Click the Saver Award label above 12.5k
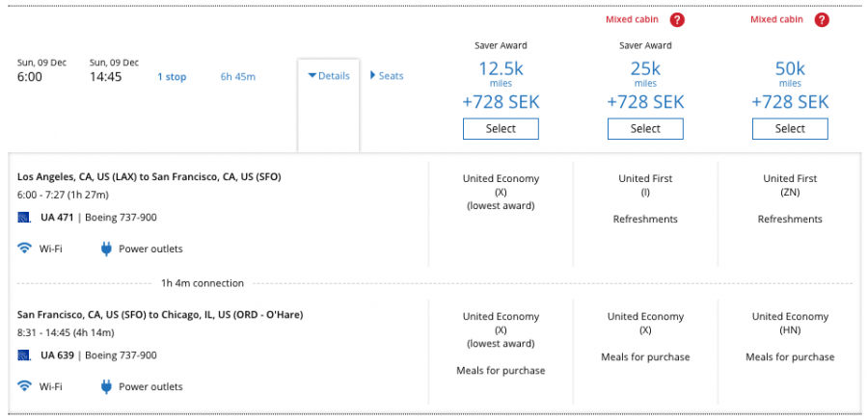This screenshot has height=420, width=868. (x=501, y=45)
